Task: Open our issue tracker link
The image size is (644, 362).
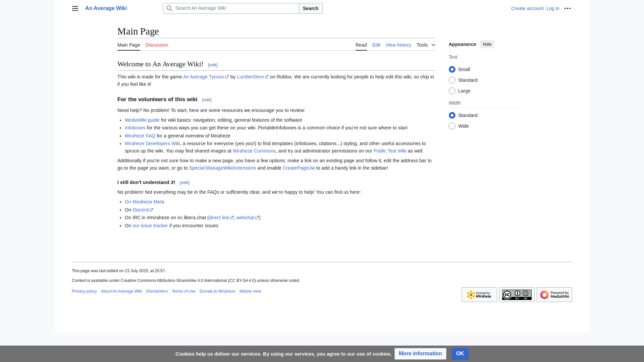Action: [x=150, y=226]
